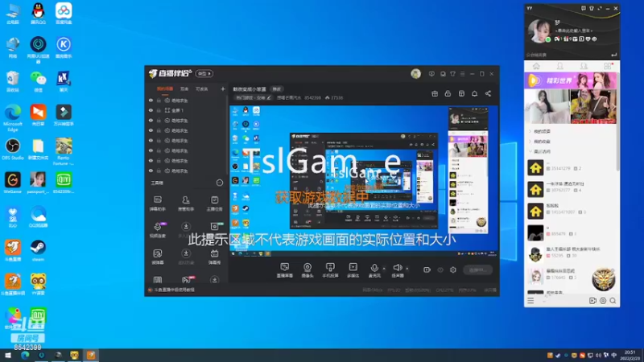Open Steam desktop icon
644x362 pixels.
click(38, 250)
